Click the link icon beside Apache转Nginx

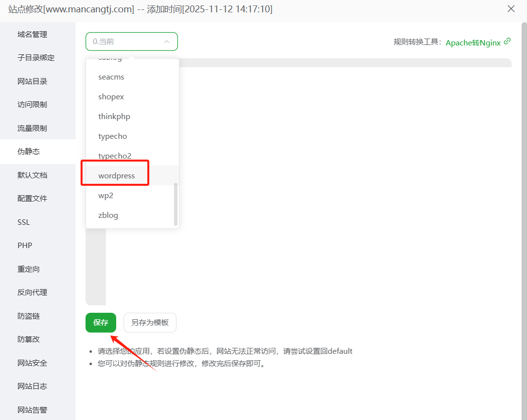(x=507, y=42)
